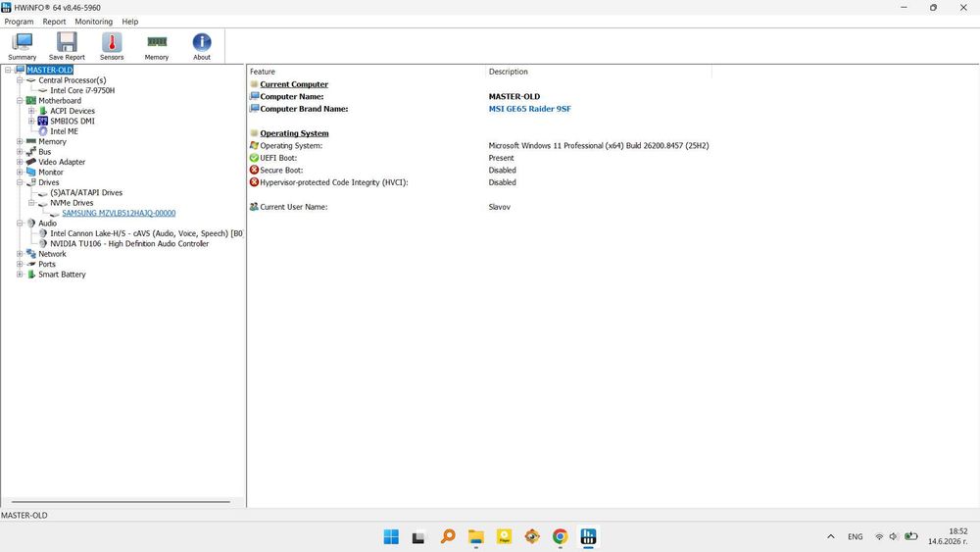This screenshot has width=980, height=552.
Task: Click the HVCI red X icon
Action: 254,182
